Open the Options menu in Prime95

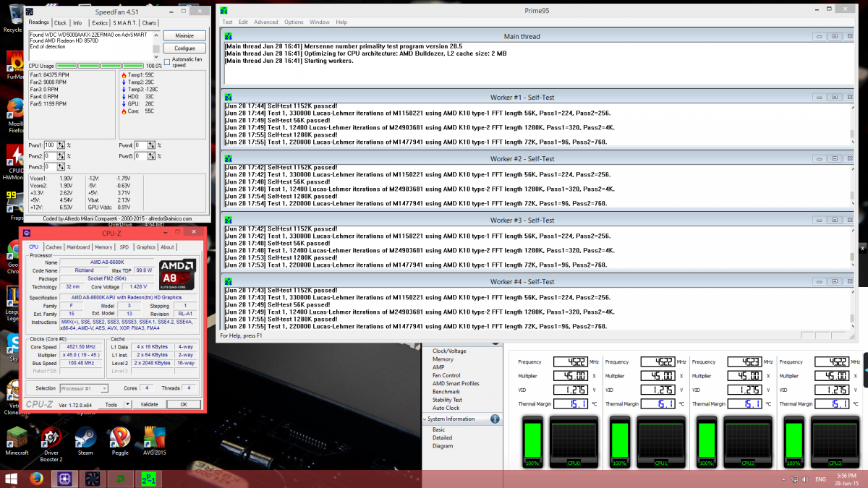[294, 22]
